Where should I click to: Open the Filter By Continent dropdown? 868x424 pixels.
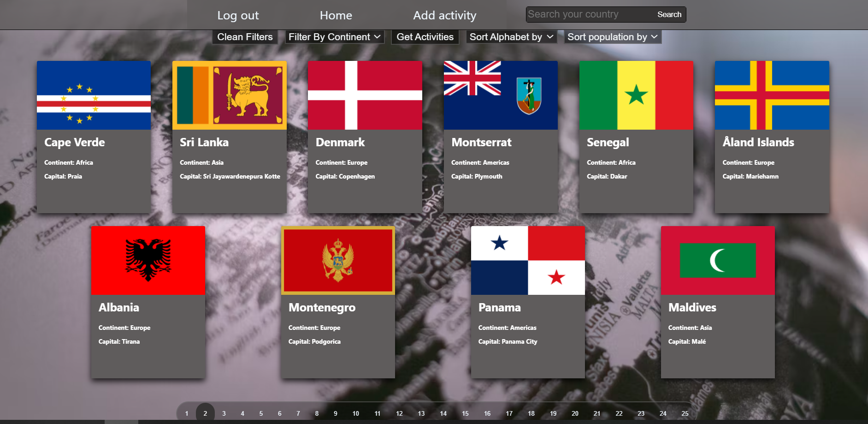(x=334, y=37)
